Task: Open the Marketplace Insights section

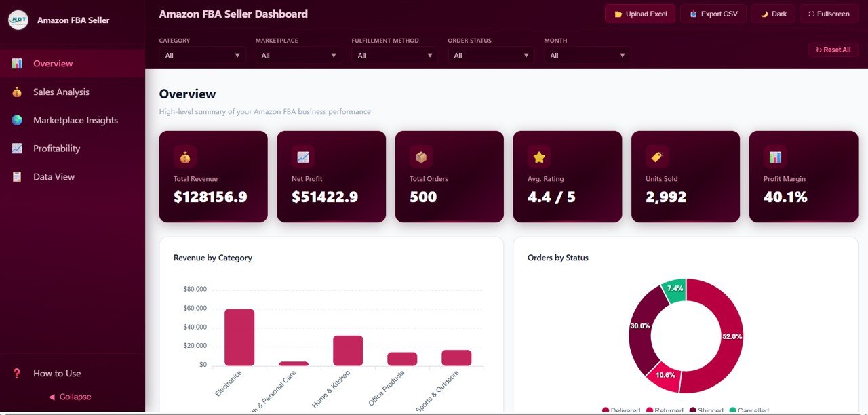Action: click(75, 120)
